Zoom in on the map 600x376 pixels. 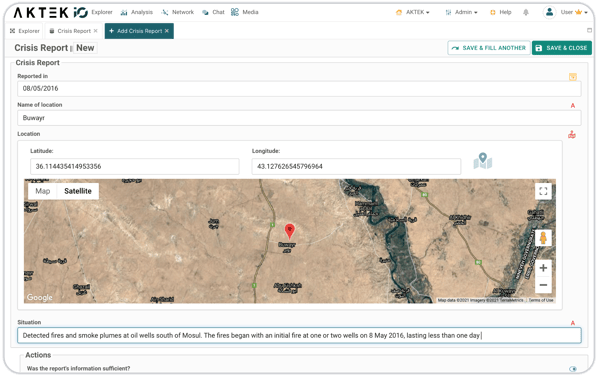pyautogui.click(x=543, y=268)
